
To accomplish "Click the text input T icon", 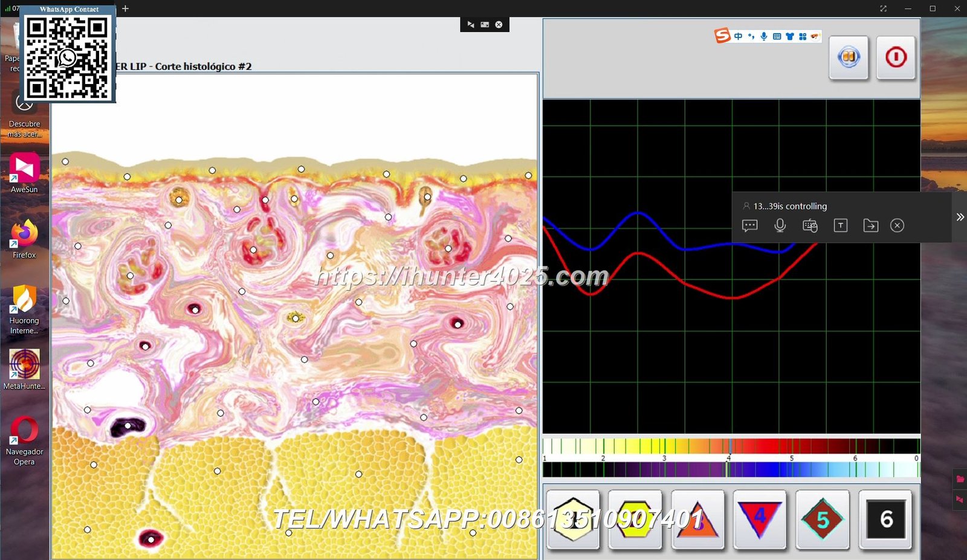I will 840,226.
